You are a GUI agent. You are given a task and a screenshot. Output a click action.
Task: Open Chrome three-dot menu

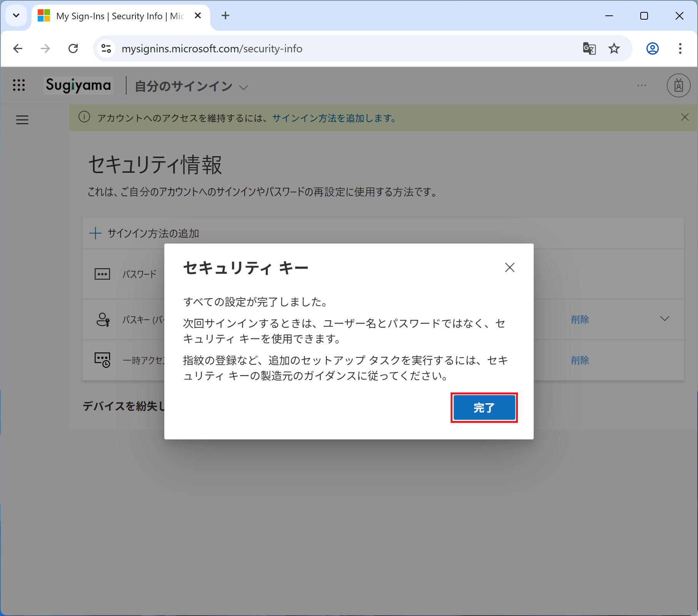click(680, 49)
